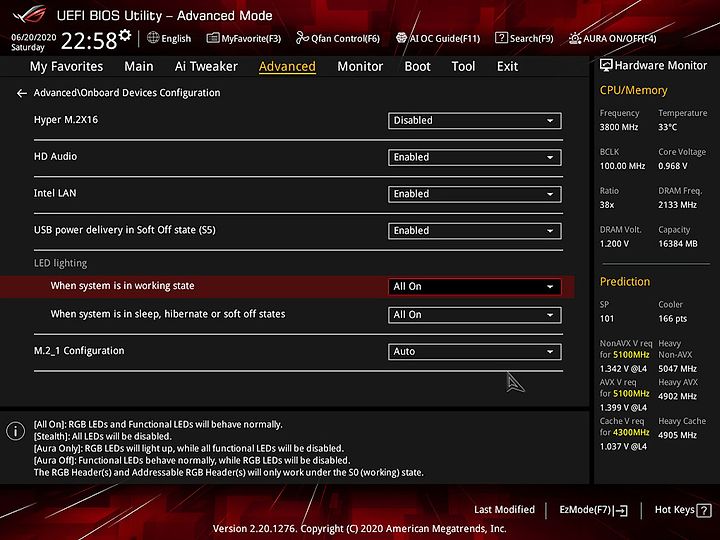Viewport: 720px width, 540px height.
Task: Click the EzMode exit arrow icon
Action: (x=621, y=510)
